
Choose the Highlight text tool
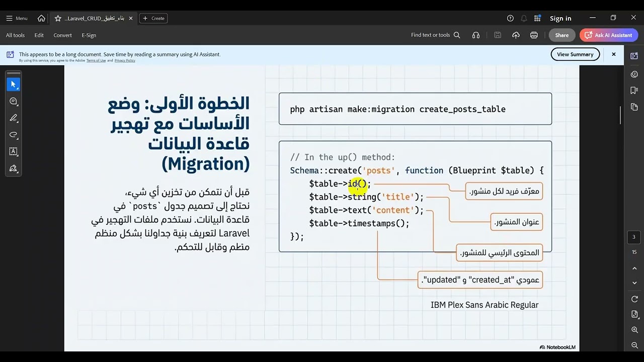click(x=14, y=118)
